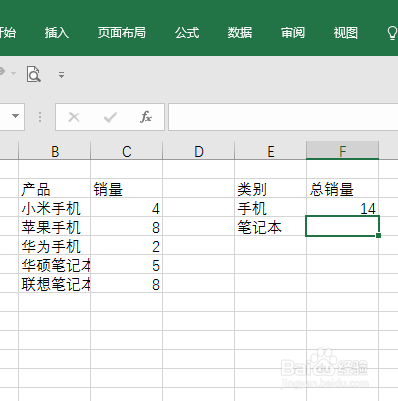Viewport: 398px width, 401px height.
Task: Select the 联想笔记本 cell
Action: click(x=55, y=284)
